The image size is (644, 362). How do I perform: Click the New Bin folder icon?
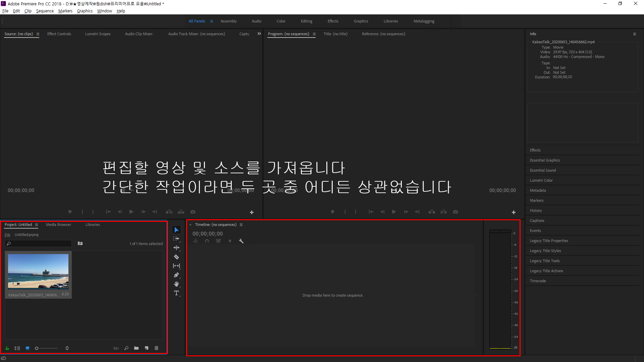click(x=136, y=348)
